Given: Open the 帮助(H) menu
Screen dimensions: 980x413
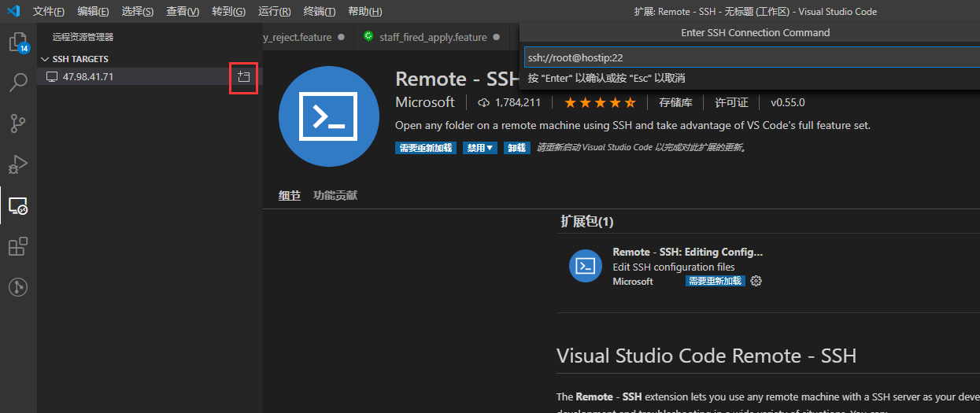Looking at the screenshot, I should (x=364, y=12).
